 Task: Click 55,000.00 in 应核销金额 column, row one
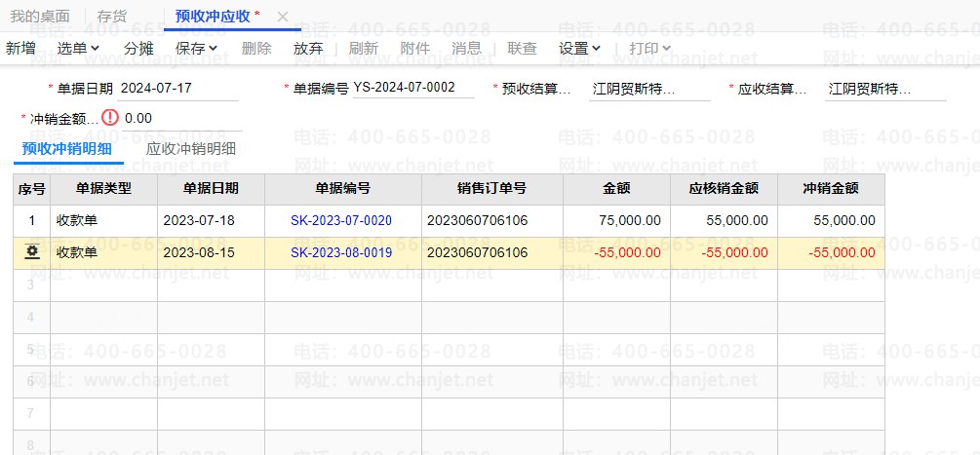(737, 220)
